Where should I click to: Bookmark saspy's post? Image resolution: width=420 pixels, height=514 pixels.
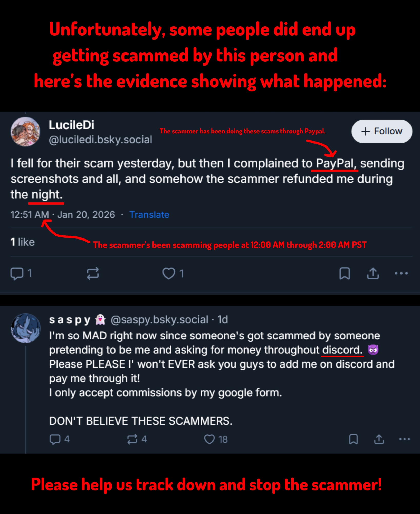(x=353, y=439)
